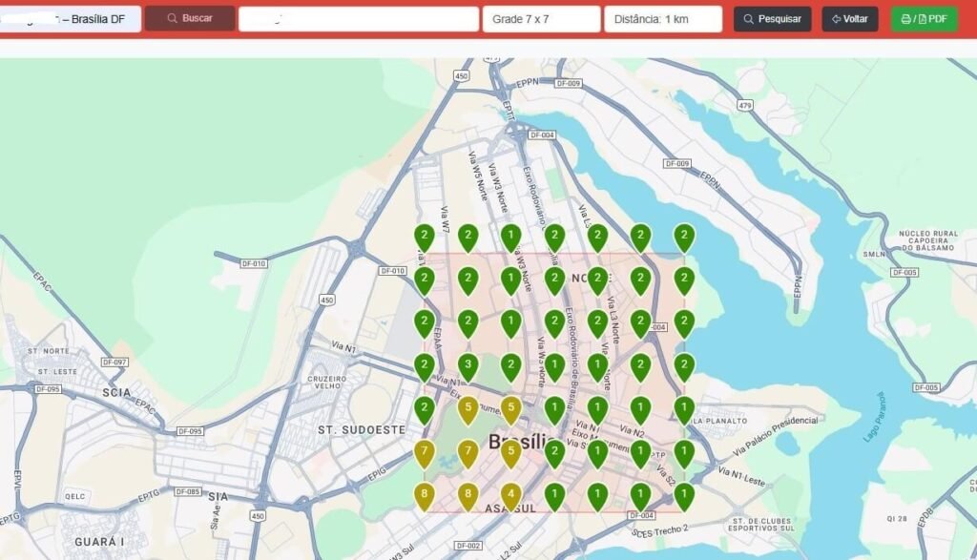Open the Grade 7 x 7 dropdown
The height and width of the screenshot is (560, 977).
click(541, 19)
